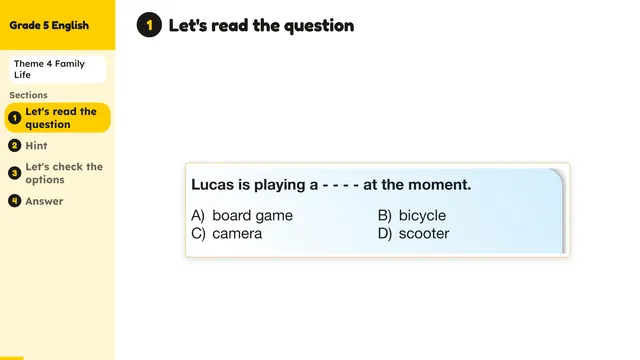Image resolution: width=640 pixels, height=360 pixels.
Task: Go to Let's check the options section
Action: tap(64, 173)
